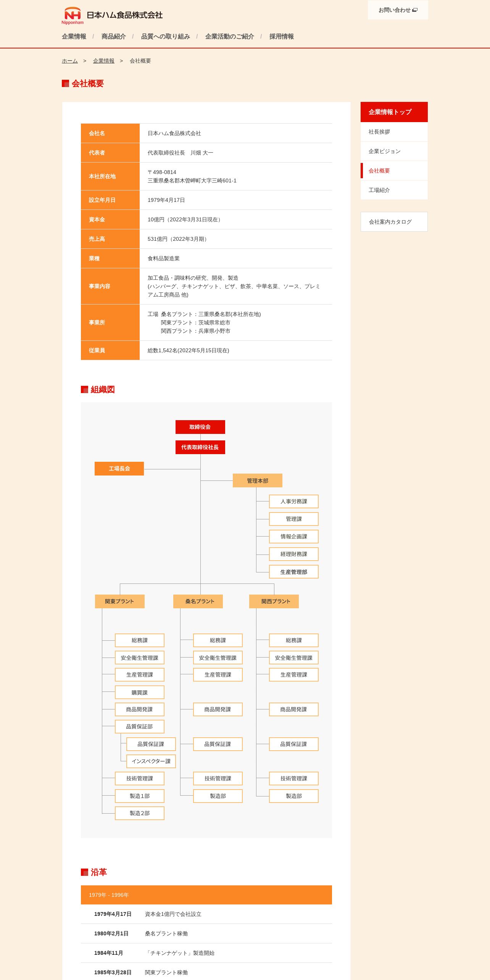Select 会社概要 in the sidebar
This screenshot has height=980, width=490.
coord(394,171)
